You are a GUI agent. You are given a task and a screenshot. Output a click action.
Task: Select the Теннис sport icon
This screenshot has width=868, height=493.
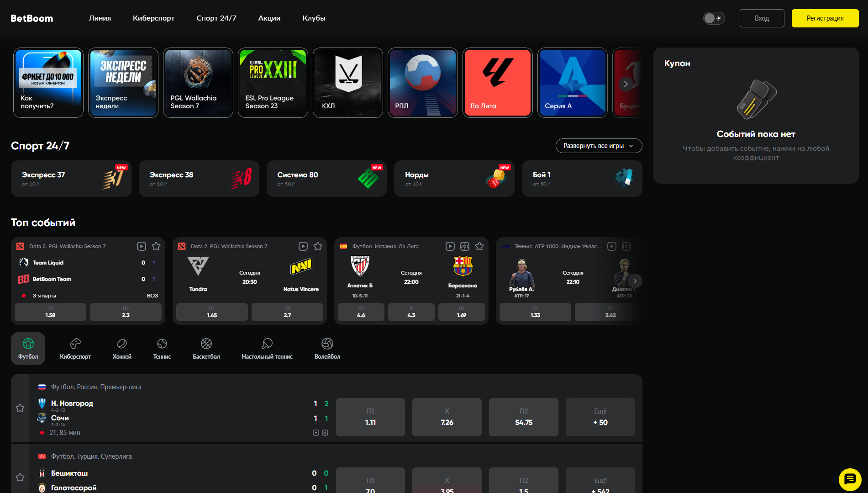[x=162, y=349]
